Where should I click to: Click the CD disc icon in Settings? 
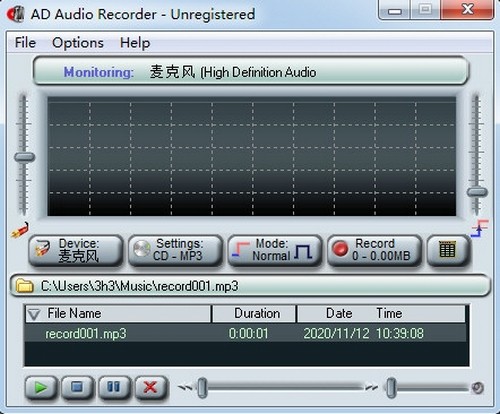pos(142,249)
